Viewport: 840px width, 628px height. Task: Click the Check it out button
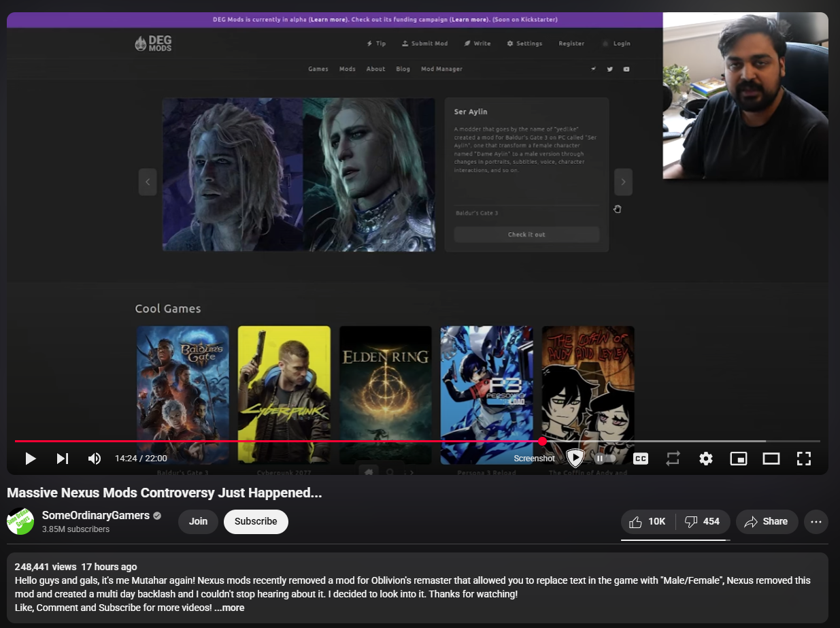pyautogui.click(x=526, y=235)
